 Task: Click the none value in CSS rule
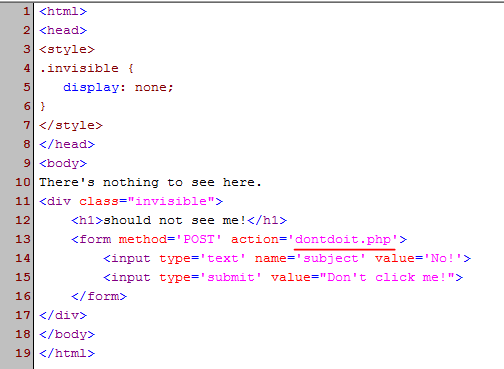click(151, 87)
